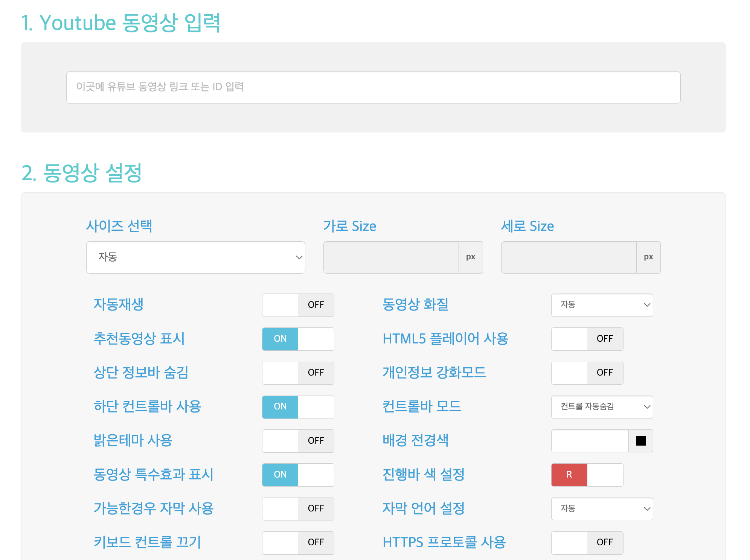Click the 가로 Size input field
Viewport: 750px width, 560px height.
[391, 257]
